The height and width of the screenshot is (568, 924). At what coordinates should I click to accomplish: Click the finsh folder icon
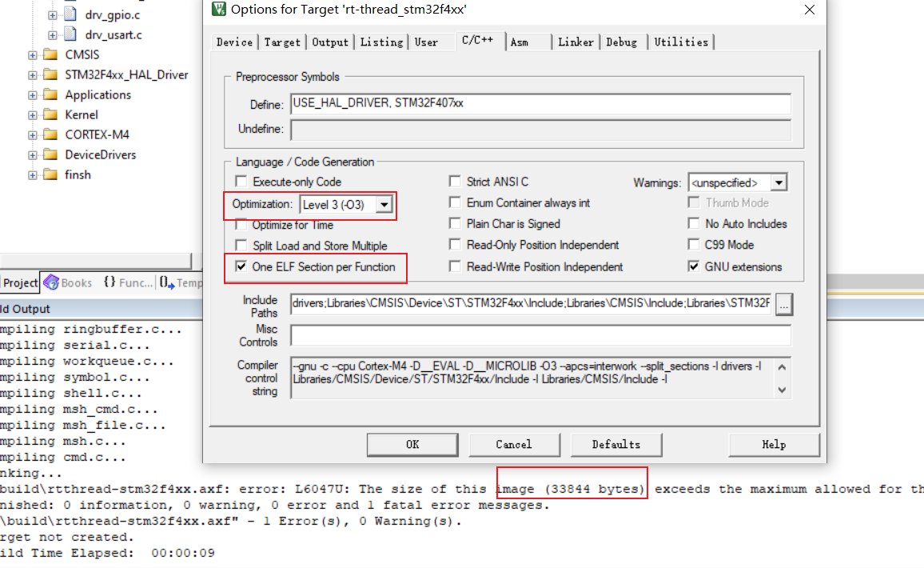50,175
